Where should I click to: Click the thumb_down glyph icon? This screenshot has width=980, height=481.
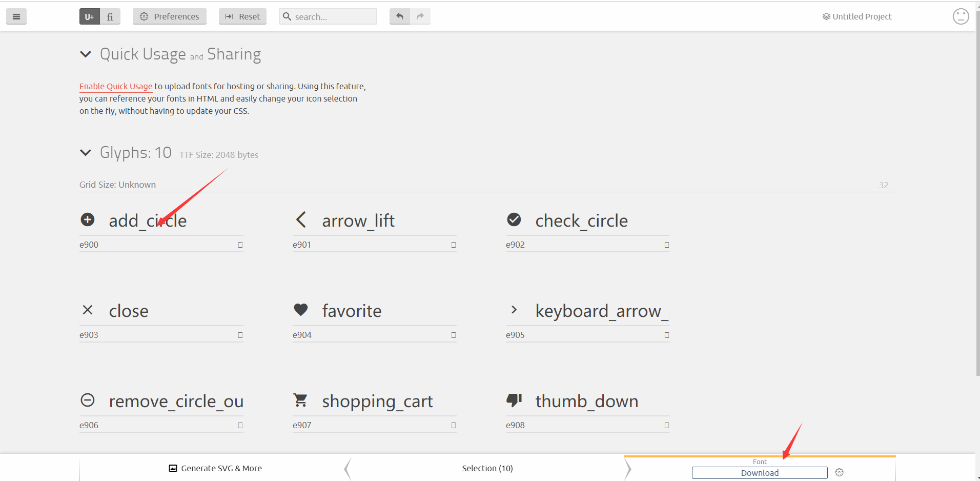click(514, 400)
